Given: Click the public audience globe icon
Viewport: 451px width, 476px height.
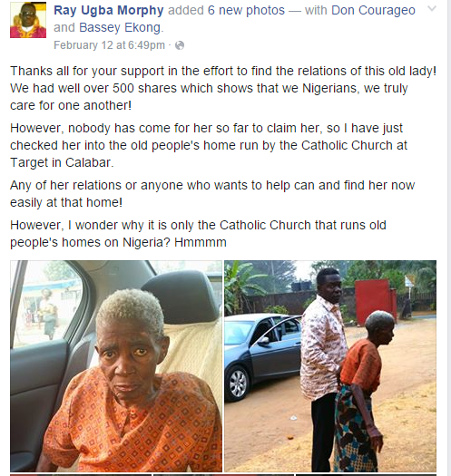Looking at the screenshot, I should (180, 45).
